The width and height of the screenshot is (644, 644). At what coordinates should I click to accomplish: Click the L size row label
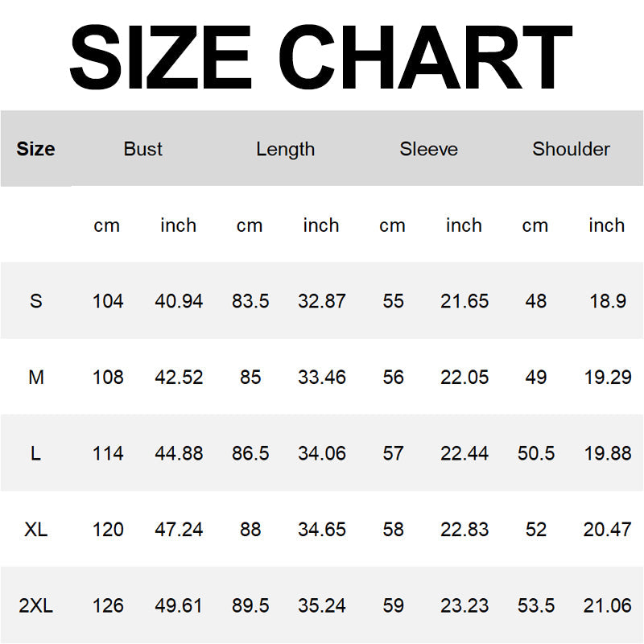point(35,453)
